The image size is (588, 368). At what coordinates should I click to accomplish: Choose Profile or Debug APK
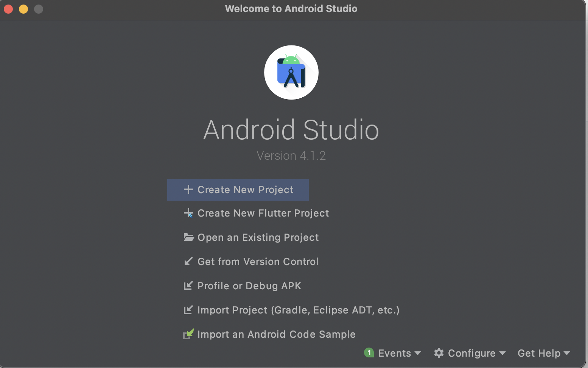242,286
